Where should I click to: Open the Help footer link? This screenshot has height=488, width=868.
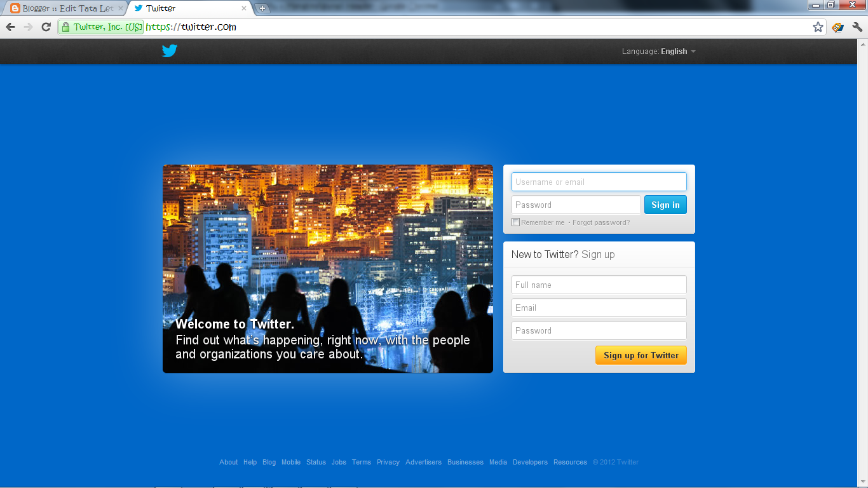tap(250, 462)
